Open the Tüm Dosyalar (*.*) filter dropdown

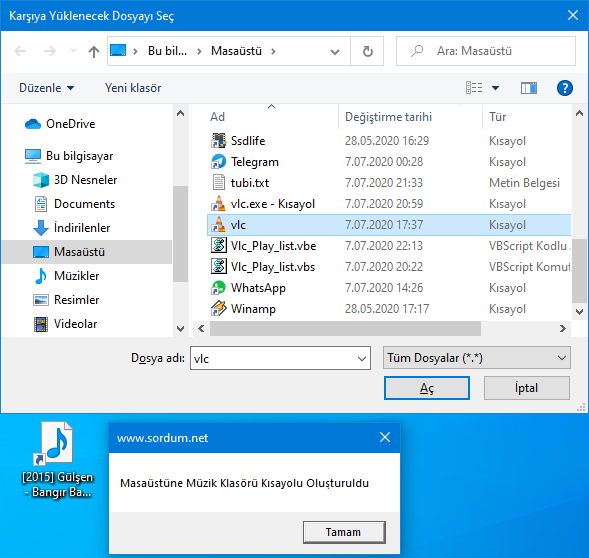point(477,358)
